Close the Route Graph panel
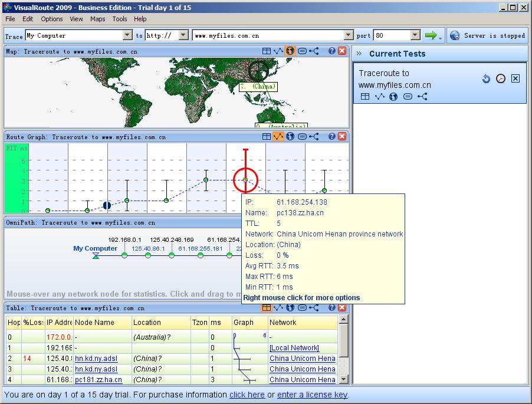Screen dimensions: 532x404 [x=342, y=137]
